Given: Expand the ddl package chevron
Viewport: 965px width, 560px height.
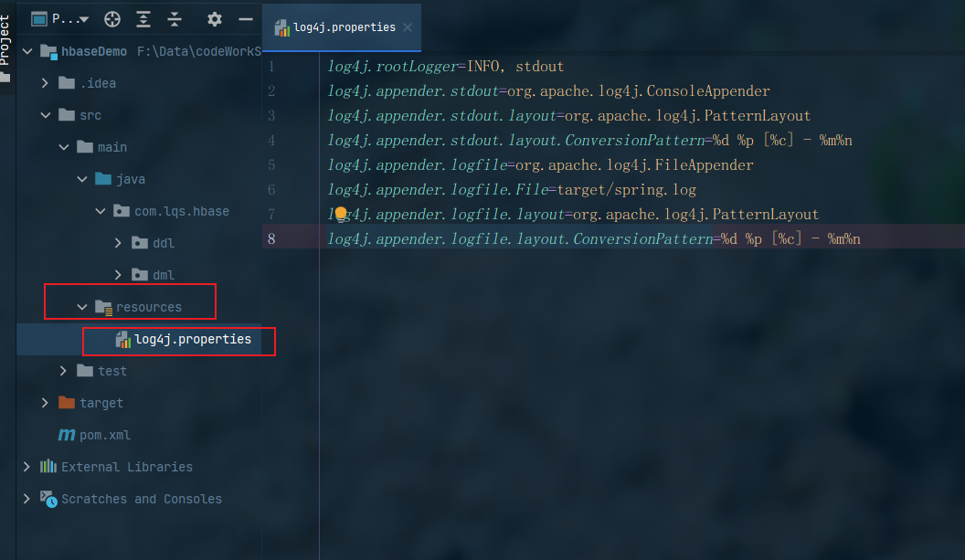Looking at the screenshot, I should coord(118,243).
